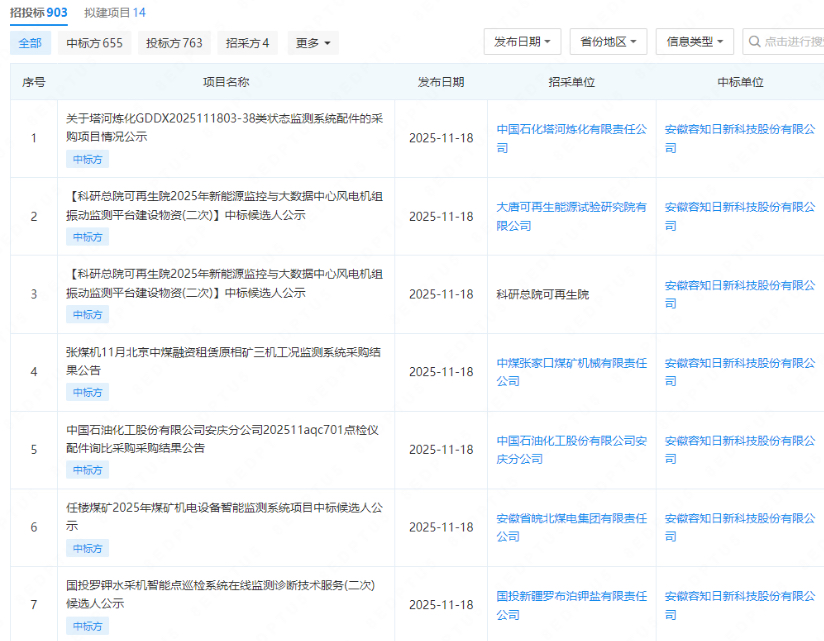Open project 张煤机11月北京中煤融资租赁原相矿三机工况监测系统
The height and width of the screenshot is (641, 824).
(x=223, y=361)
